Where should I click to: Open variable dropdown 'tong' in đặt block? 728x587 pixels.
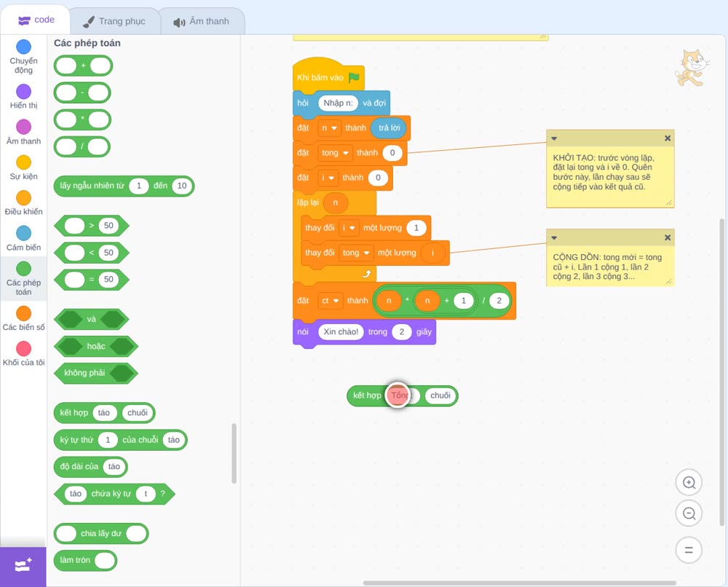[x=335, y=153]
